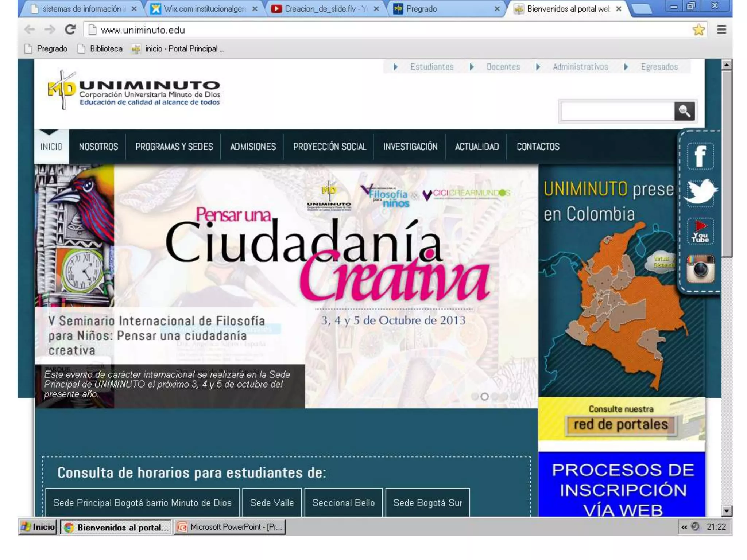
Task: Open the YouTube social icon
Action: pos(700,231)
